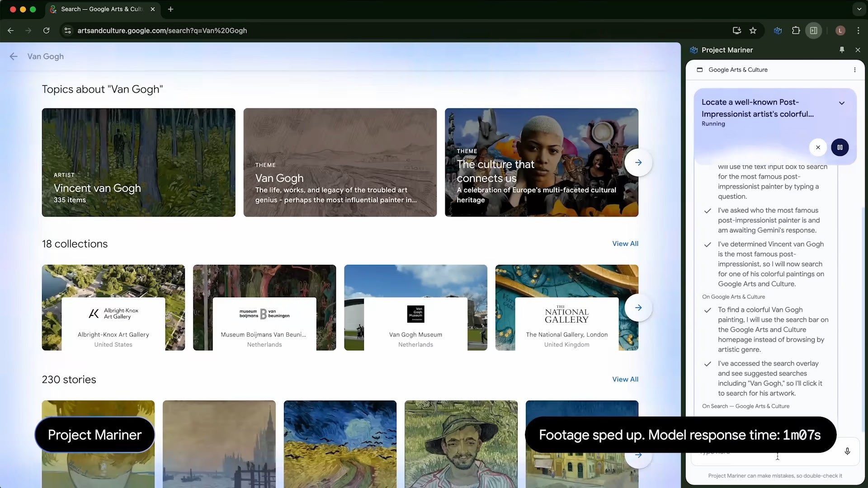Pause the running Mariner task
This screenshot has width=868, height=488.
tap(840, 147)
